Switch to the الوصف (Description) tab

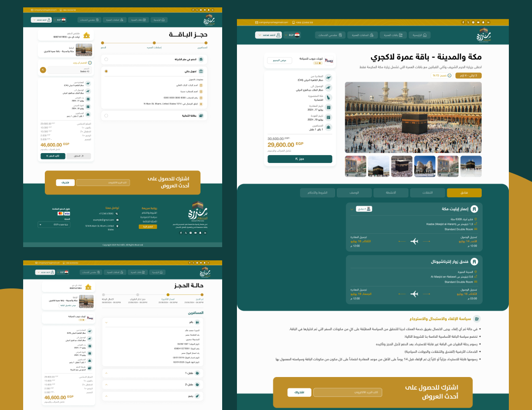(x=354, y=192)
